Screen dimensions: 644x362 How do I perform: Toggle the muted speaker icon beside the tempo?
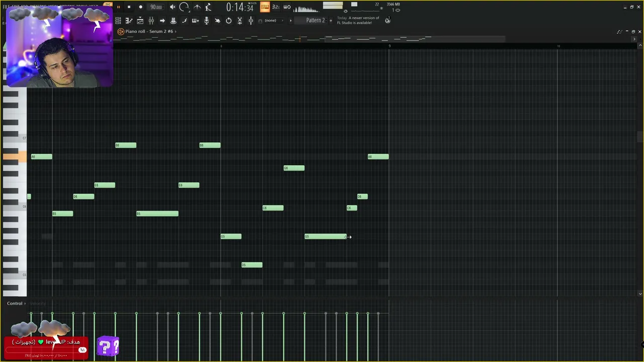(173, 7)
